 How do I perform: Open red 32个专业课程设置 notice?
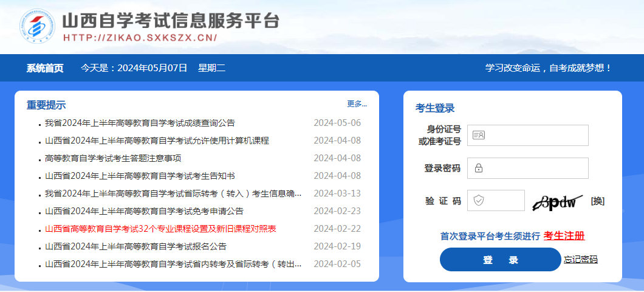[x=160, y=229]
